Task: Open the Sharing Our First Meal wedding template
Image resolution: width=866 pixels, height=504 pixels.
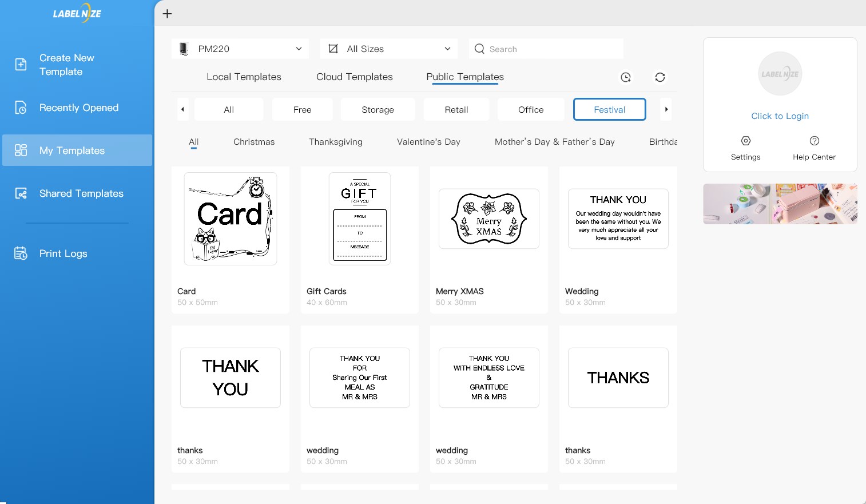Action: pos(360,378)
